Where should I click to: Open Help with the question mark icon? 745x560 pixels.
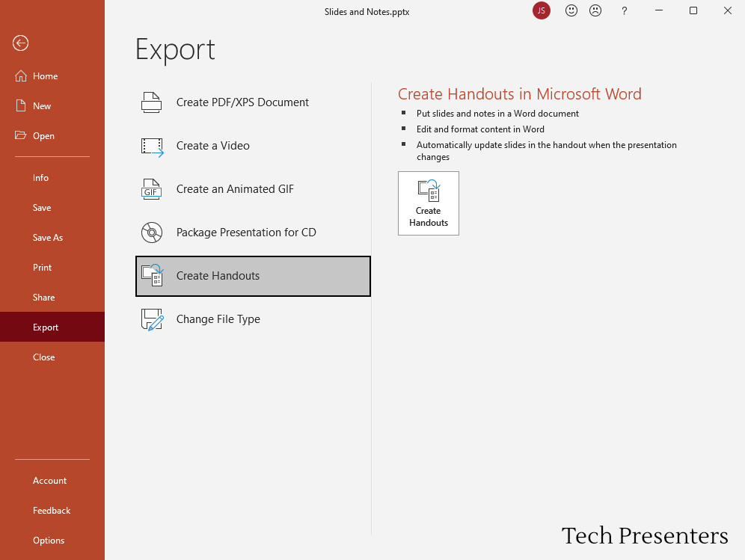[x=625, y=10]
